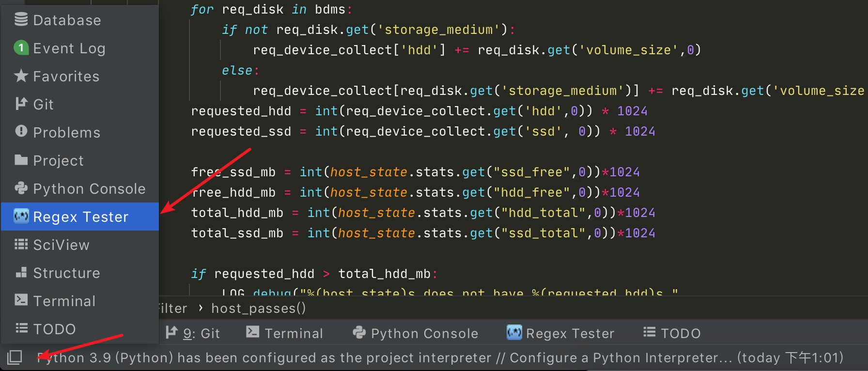This screenshot has height=371, width=868.
Task: Select Regex Tester in popup menu
Action: (x=80, y=217)
